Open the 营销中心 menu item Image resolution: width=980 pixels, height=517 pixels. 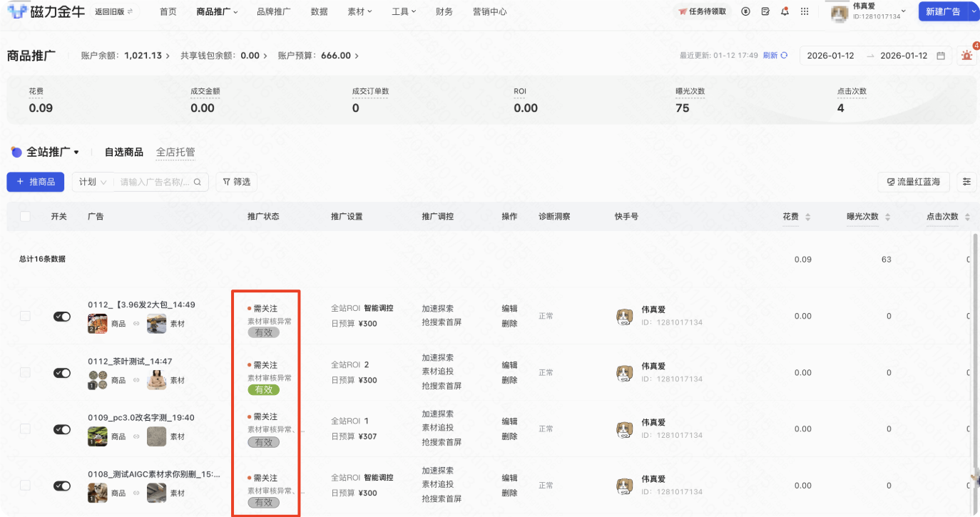pyautogui.click(x=489, y=11)
